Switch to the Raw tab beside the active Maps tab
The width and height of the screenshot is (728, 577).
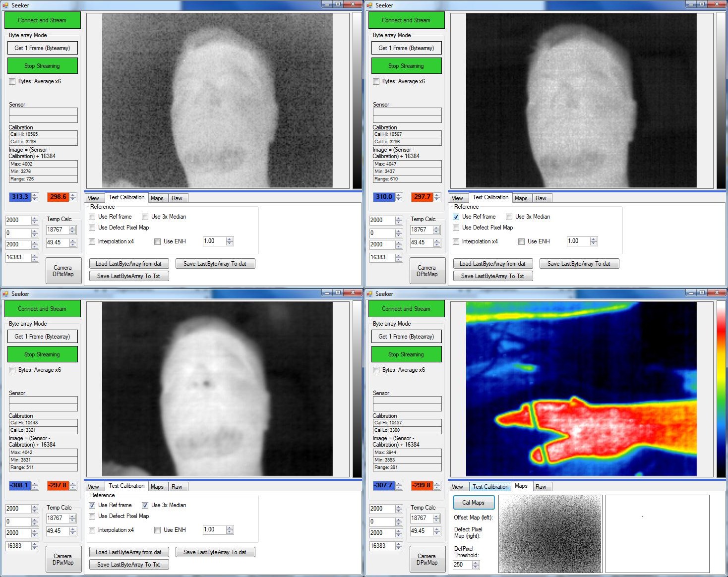pos(541,487)
